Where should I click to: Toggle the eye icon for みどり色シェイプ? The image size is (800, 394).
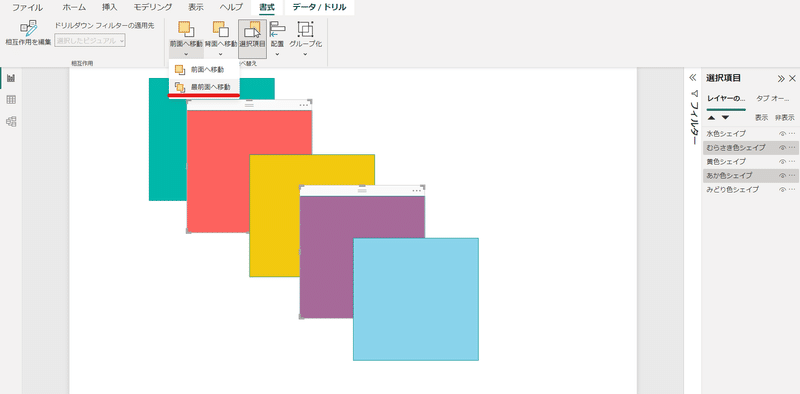(x=782, y=189)
